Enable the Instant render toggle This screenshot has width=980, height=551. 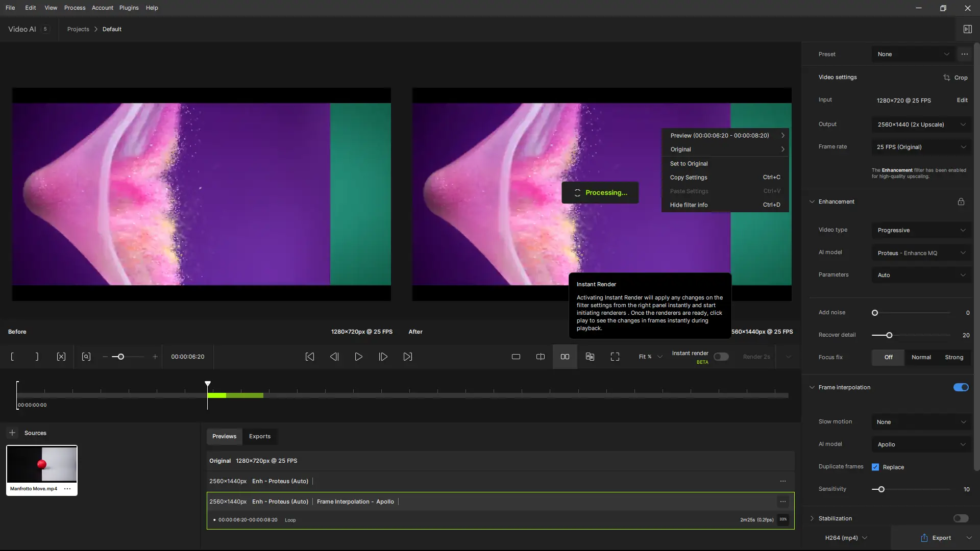pos(721,357)
